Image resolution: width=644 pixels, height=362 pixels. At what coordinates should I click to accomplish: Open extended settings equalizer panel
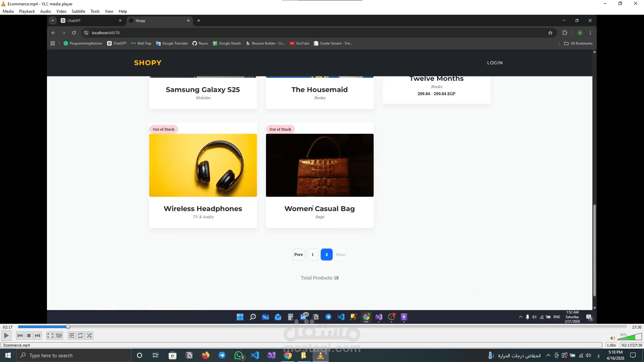point(59,336)
